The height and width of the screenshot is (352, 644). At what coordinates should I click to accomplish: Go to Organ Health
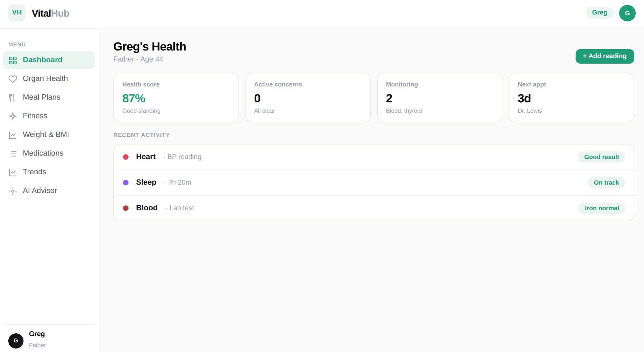49,79
